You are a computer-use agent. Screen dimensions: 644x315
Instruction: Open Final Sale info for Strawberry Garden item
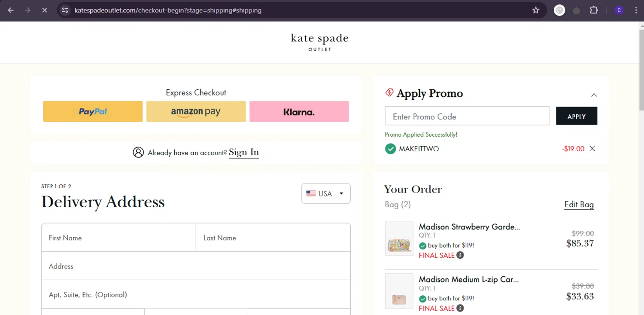point(460,255)
